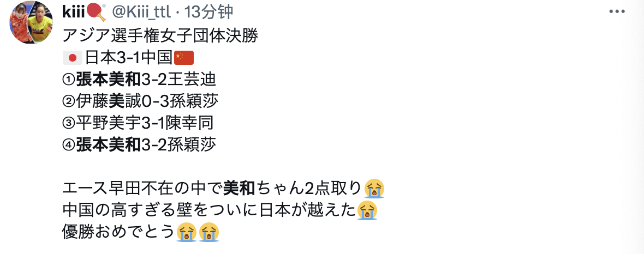Open the kiii display name profile link
Viewport: 644px width, 254px height.
click(x=73, y=13)
